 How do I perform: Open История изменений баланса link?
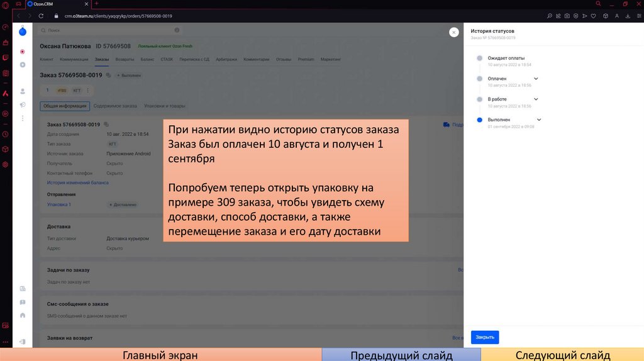(77, 182)
